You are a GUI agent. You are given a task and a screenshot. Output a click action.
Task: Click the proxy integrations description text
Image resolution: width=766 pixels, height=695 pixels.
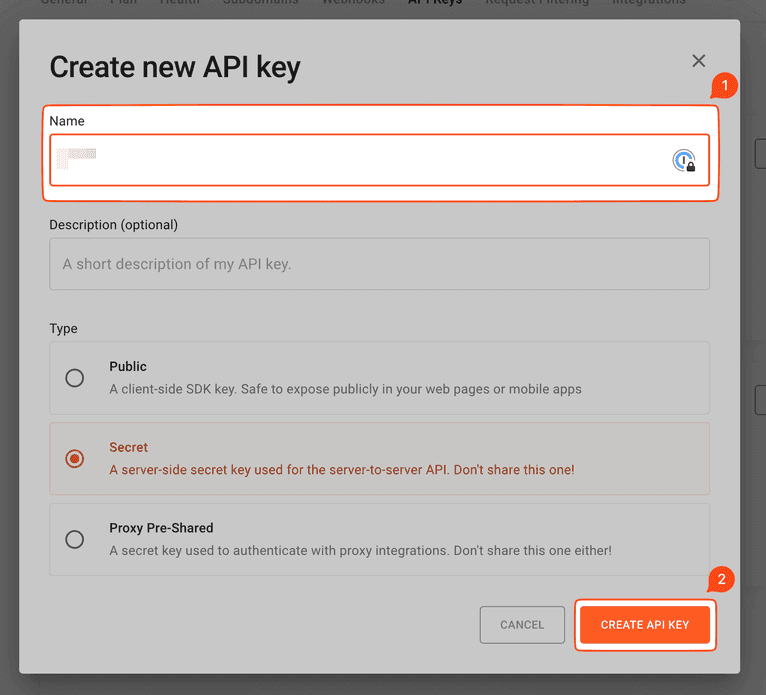pyautogui.click(x=360, y=550)
